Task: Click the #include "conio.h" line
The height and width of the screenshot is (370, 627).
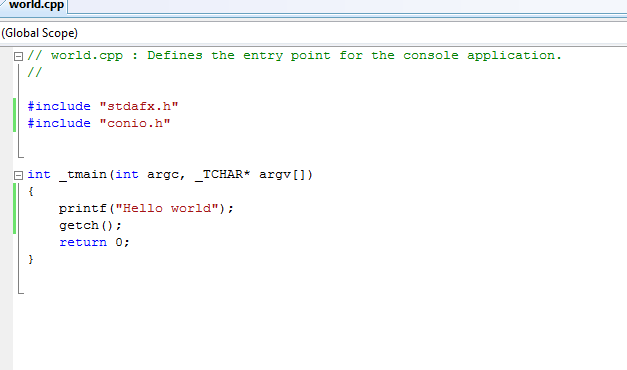Action: 99,123
